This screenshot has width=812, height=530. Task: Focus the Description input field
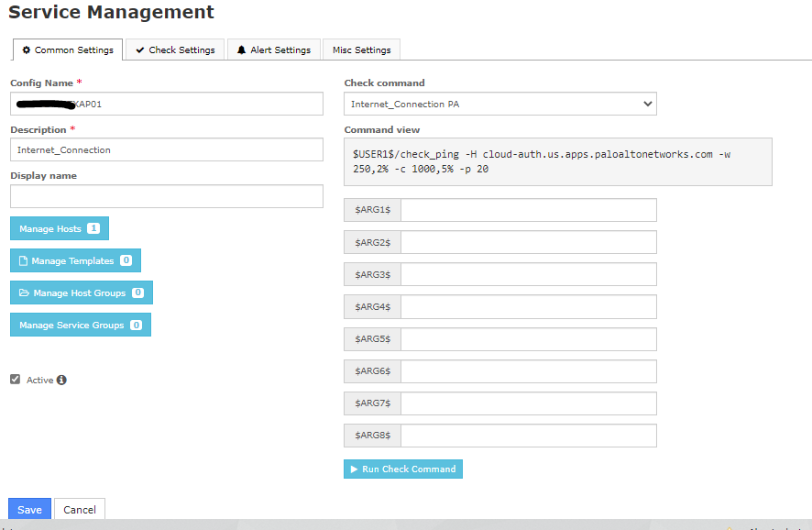pyautogui.click(x=167, y=149)
